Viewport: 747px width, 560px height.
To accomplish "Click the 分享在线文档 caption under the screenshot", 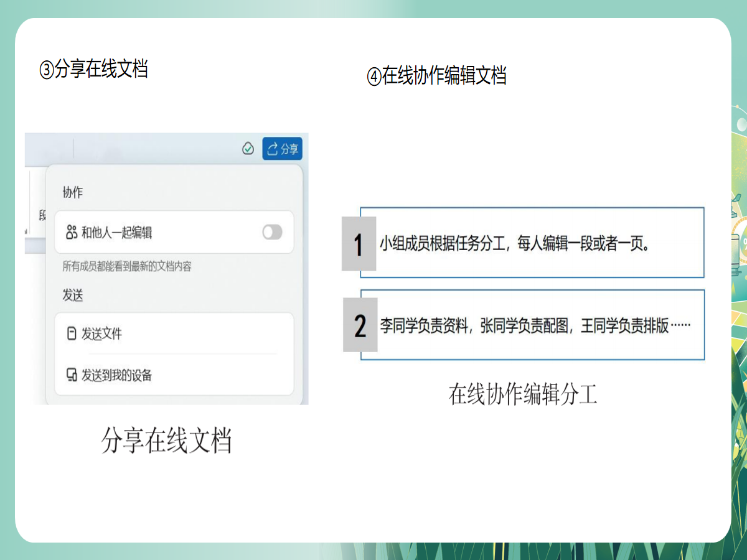I will pos(166,441).
